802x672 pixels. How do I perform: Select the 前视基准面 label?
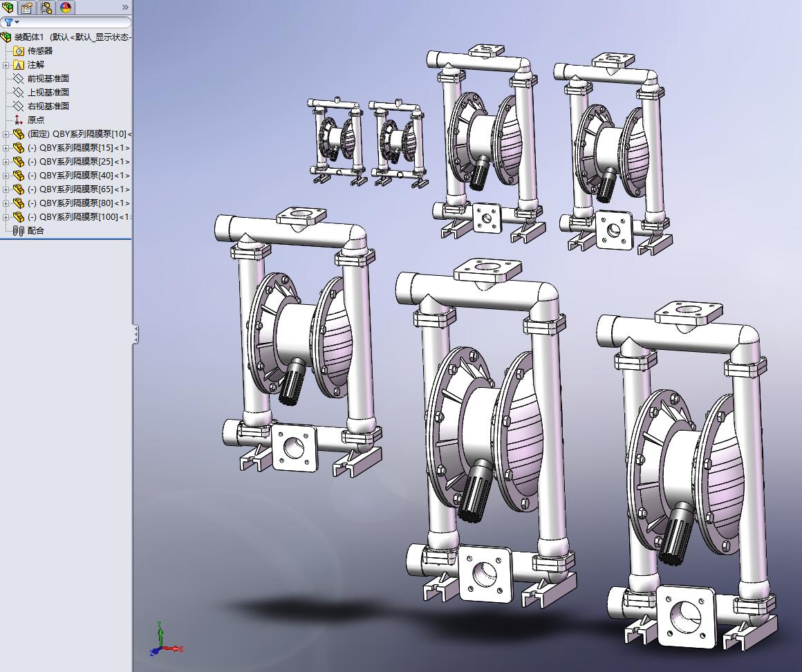[x=48, y=79]
